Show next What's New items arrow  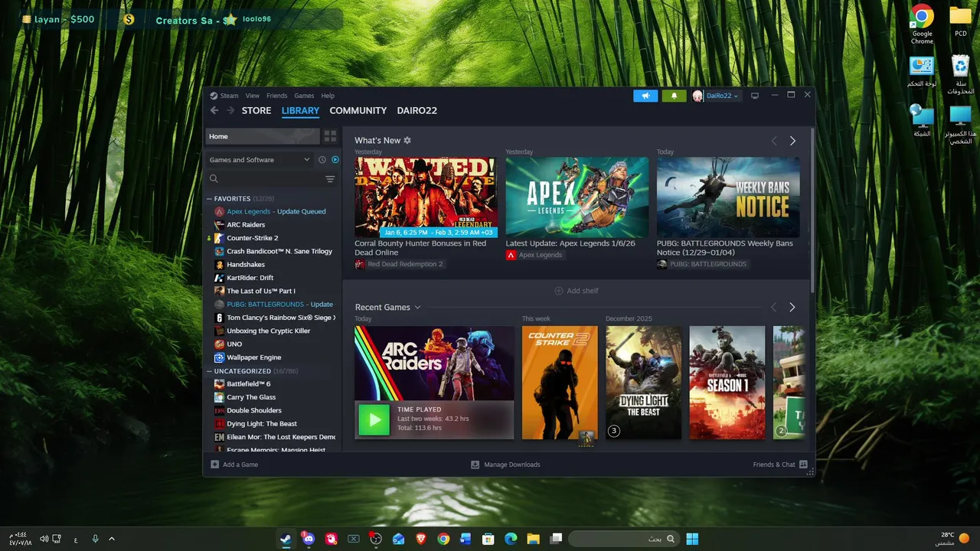[792, 141]
